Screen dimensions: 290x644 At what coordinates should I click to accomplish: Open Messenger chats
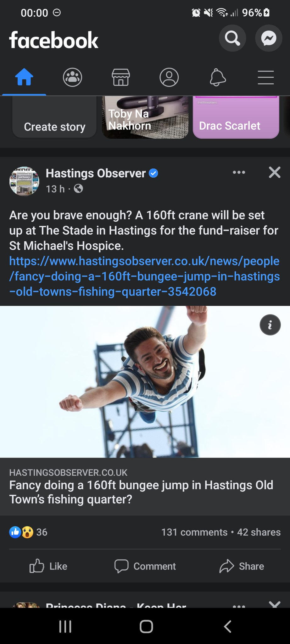[269, 38]
